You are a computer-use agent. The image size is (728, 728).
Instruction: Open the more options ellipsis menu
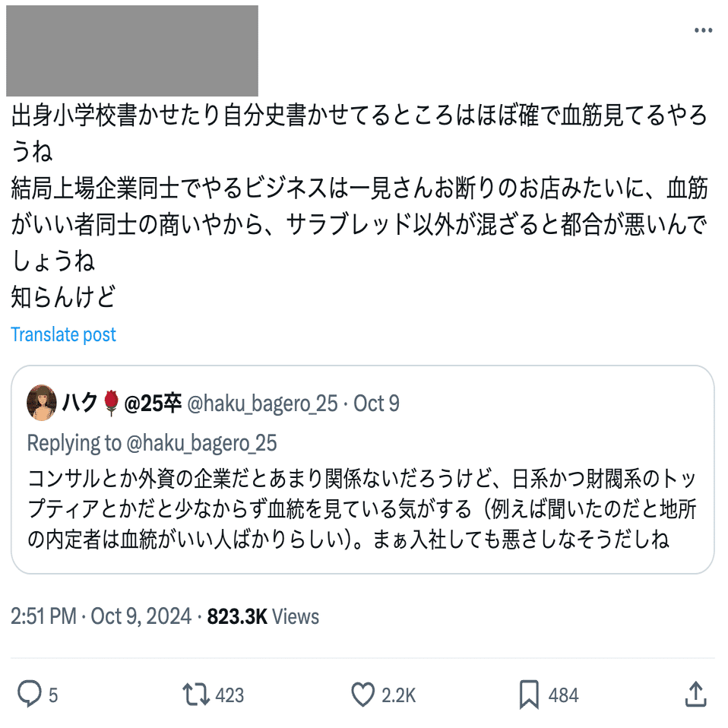coord(703,30)
